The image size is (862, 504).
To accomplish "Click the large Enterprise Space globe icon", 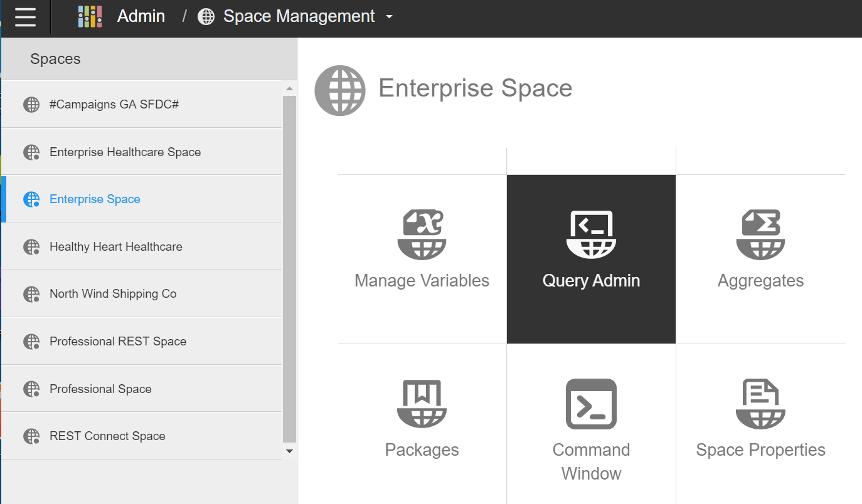I will pos(340,90).
